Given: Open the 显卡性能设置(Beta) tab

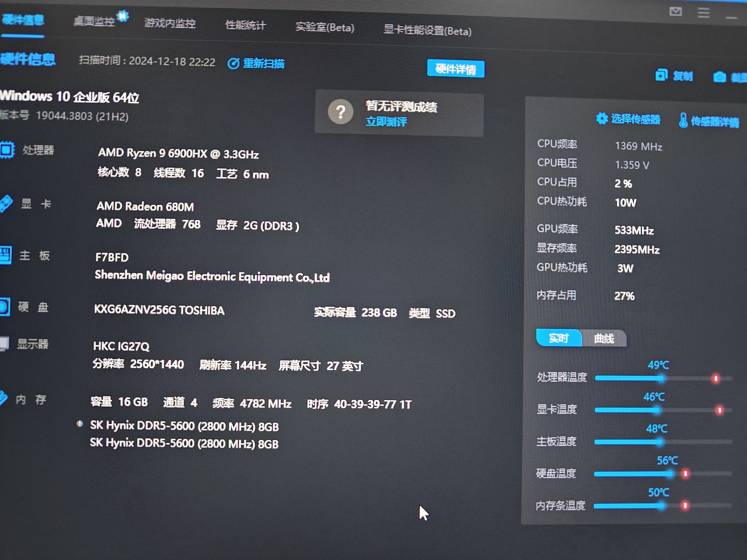Looking at the screenshot, I should 427,31.
